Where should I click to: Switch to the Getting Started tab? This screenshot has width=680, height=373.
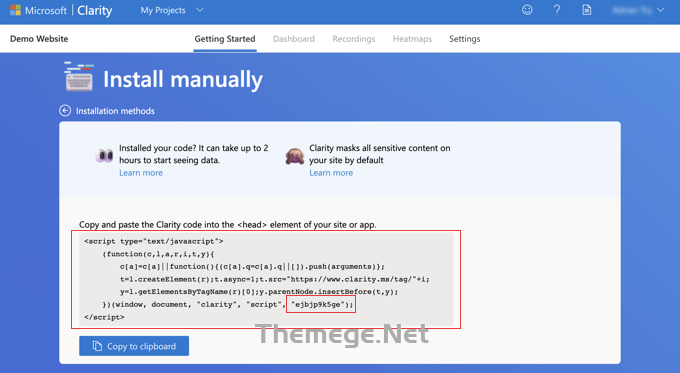click(x=225, y=39)
